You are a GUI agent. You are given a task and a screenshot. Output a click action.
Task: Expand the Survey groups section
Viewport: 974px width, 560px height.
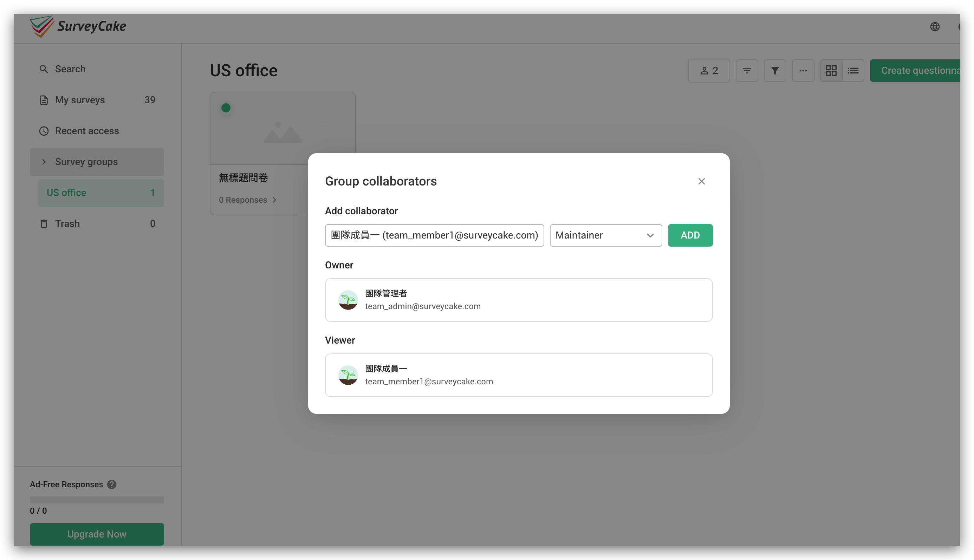[x=97, y=162]
